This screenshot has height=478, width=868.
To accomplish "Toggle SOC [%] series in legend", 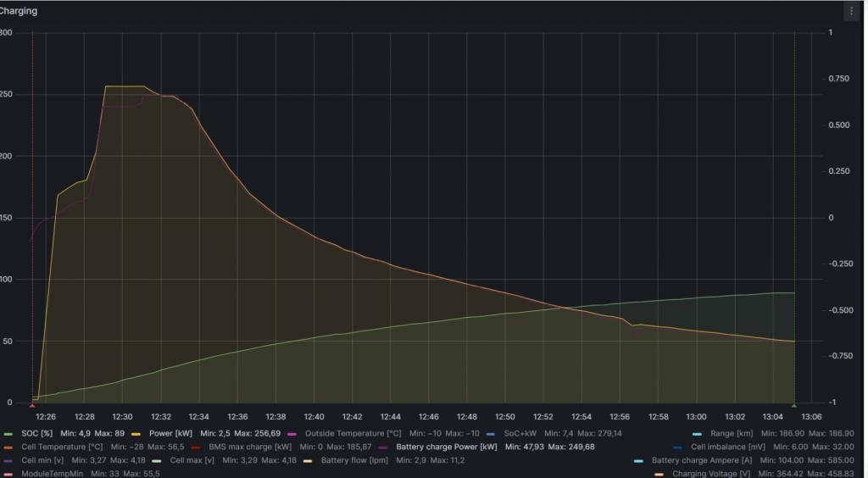I will (x=37, y=433).
